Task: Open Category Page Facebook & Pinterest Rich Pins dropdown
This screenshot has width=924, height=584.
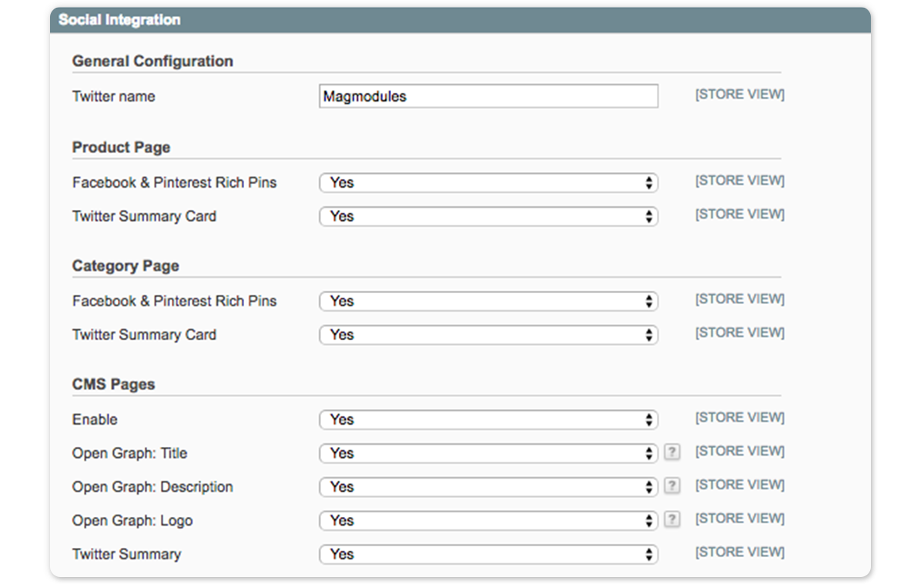Action: [488, 301]
